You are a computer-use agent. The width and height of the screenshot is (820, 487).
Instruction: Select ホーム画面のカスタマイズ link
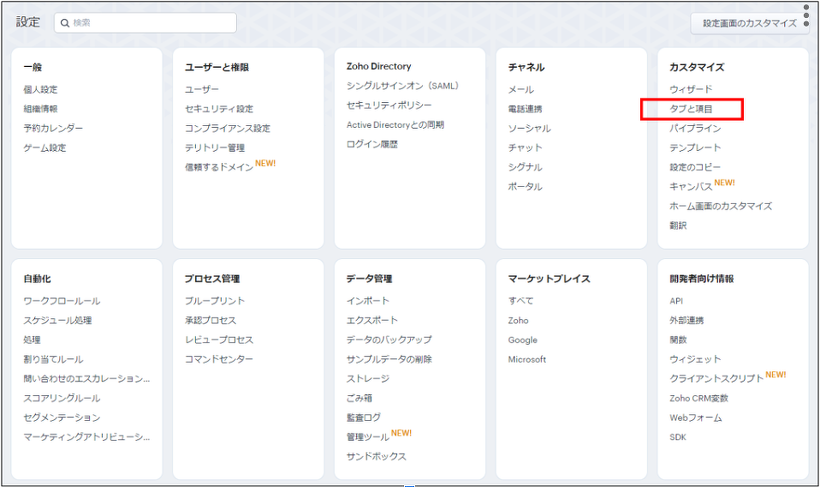point(720,206)
